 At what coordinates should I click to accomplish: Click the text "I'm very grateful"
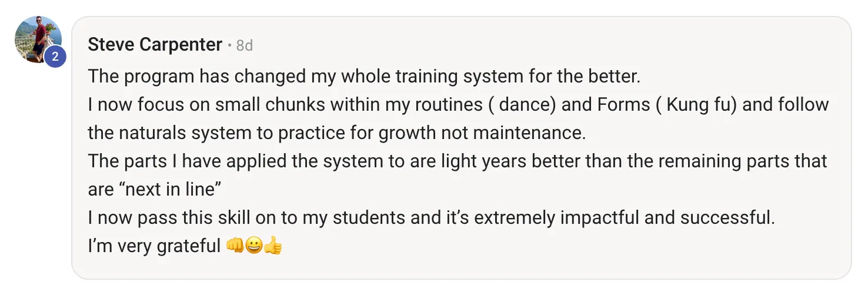(154, 246)
